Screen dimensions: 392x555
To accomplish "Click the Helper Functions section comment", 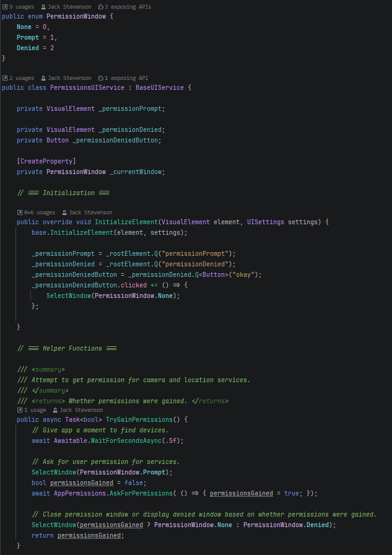I will [x=67, y=348].
